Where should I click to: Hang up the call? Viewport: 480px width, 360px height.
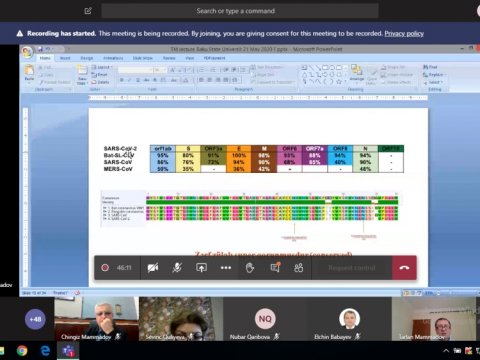[x=404, y=268]
